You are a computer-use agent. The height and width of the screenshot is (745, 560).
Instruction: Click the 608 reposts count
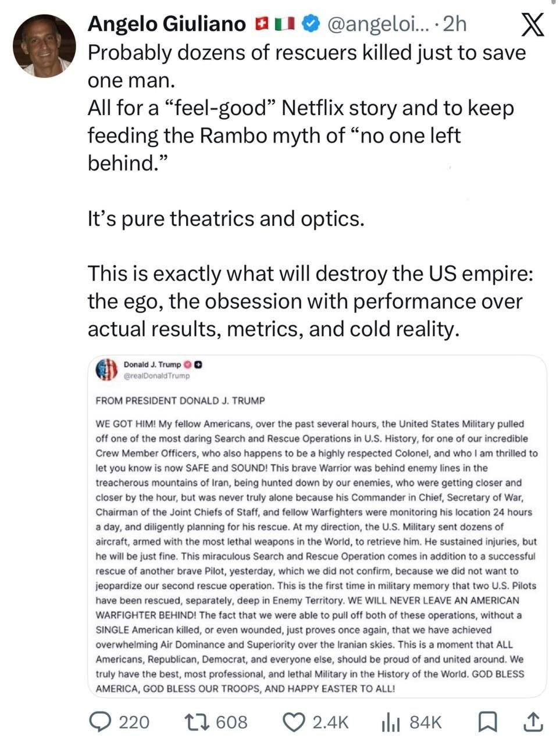(231, 722)
